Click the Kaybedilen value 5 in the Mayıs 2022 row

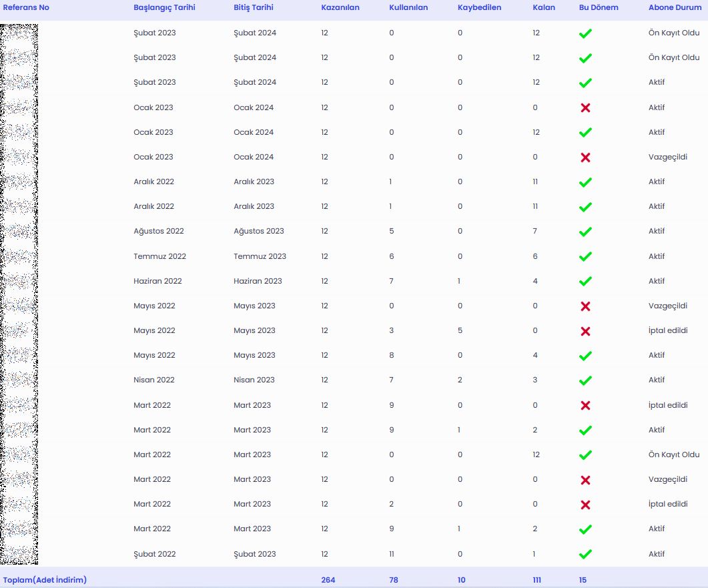pos(460,330)
